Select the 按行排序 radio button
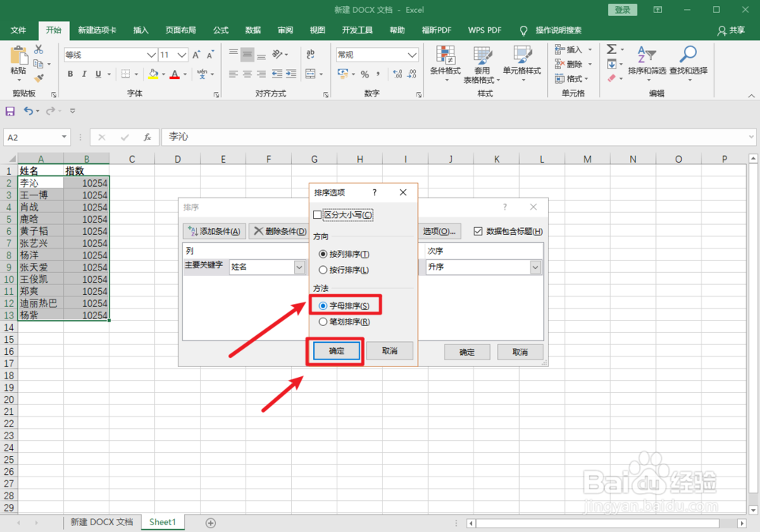Viewport: 760px width, 532px height. point(323,270)
